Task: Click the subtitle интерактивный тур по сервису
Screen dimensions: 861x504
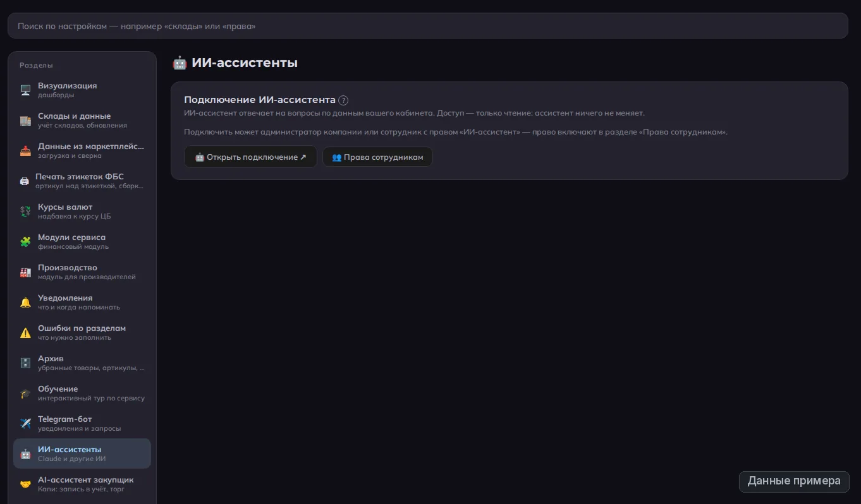Action: (x=91, y=399)
